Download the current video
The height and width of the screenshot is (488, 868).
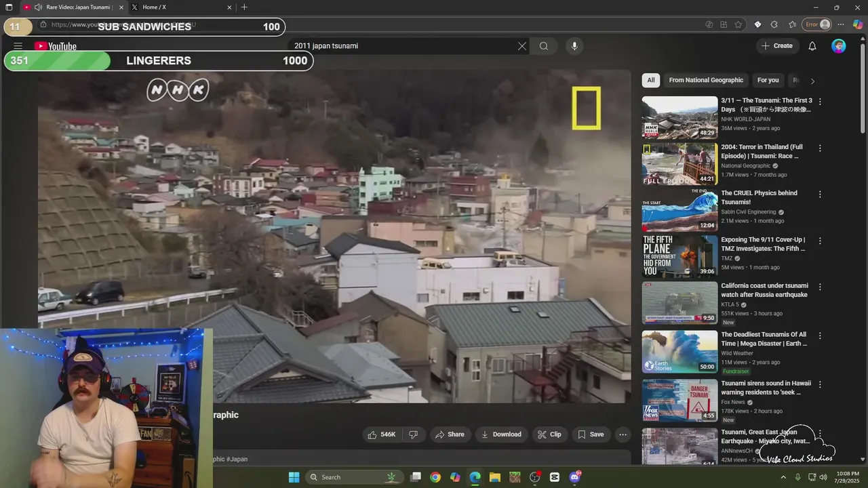coord(501,434)
